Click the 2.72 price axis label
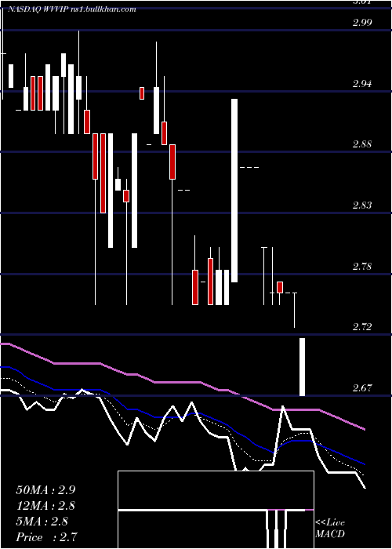Viewport: 392px width, 549px height. [x=362, y=327]
